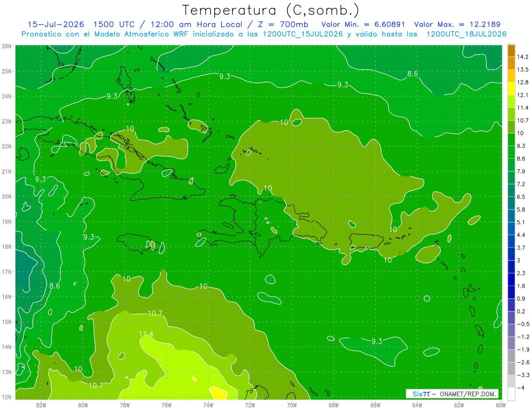Click the "0.9" colorbar label

521,298
